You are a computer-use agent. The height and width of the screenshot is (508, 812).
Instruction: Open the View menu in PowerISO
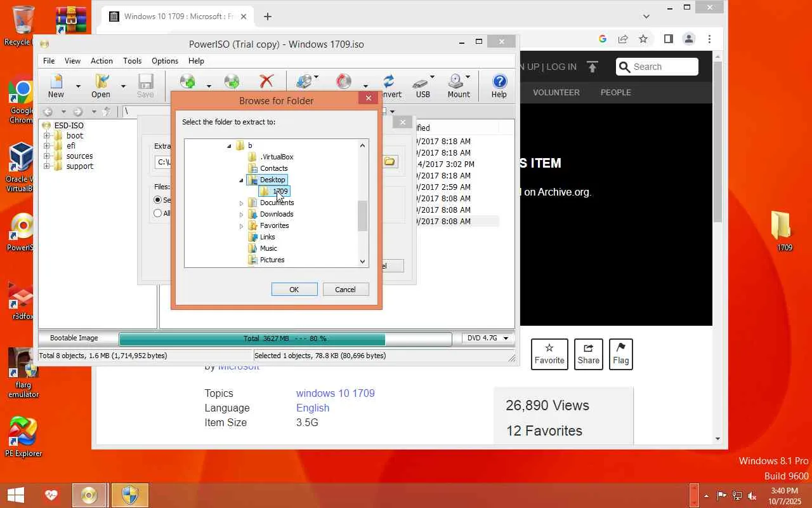coord(72,61)
